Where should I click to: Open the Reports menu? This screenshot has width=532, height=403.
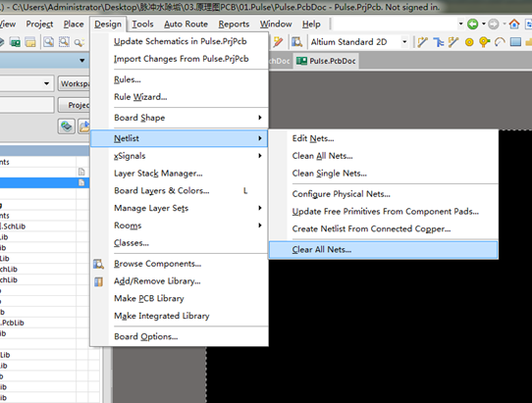tap(234, 25)
